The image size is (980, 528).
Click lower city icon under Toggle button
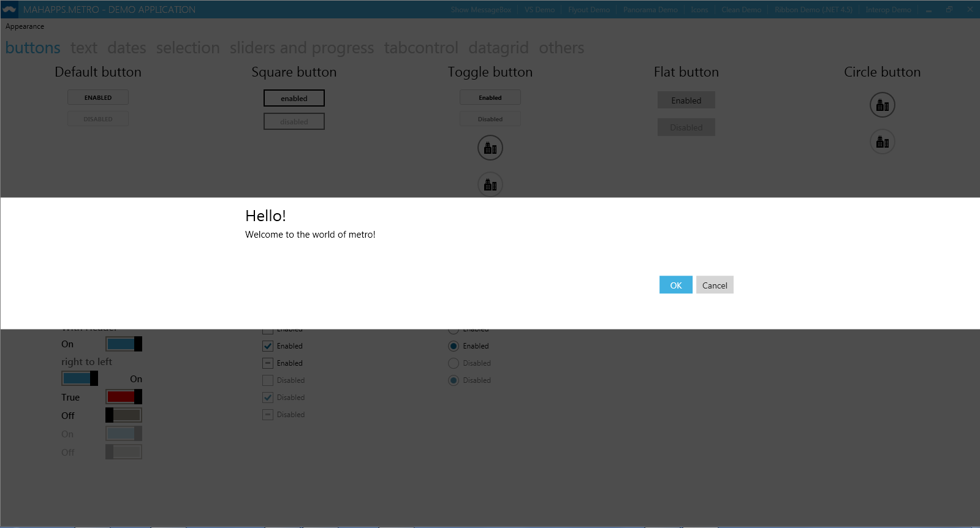(x=490, y=184)
